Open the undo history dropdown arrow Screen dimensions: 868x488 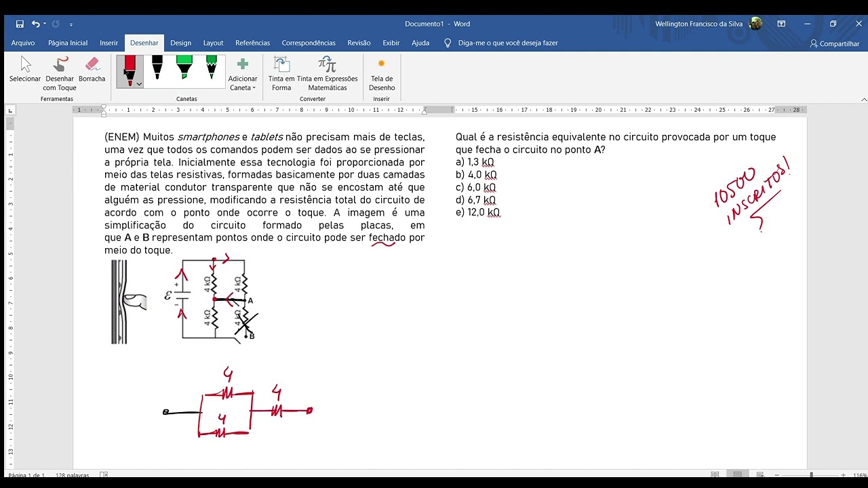(x=45, y=24)
